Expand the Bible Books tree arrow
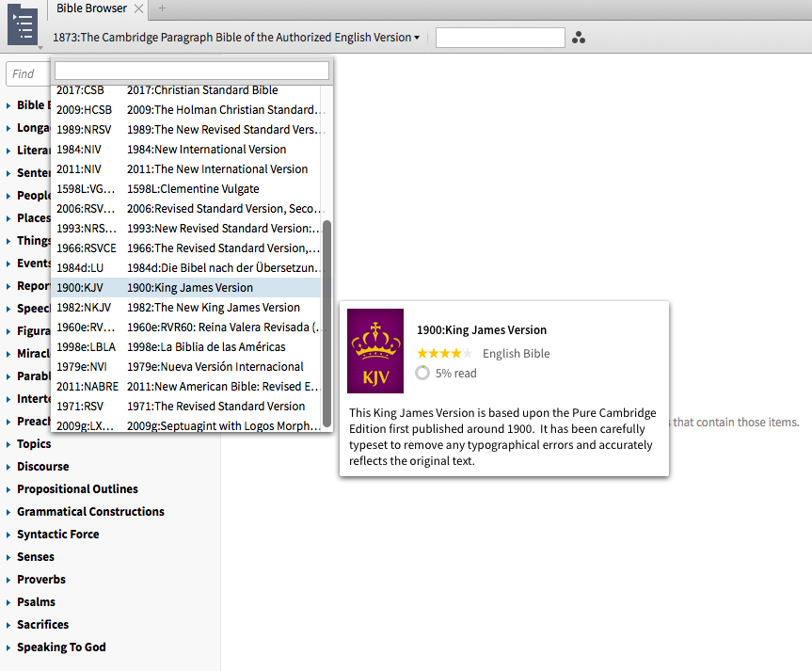 coord(8,105)
